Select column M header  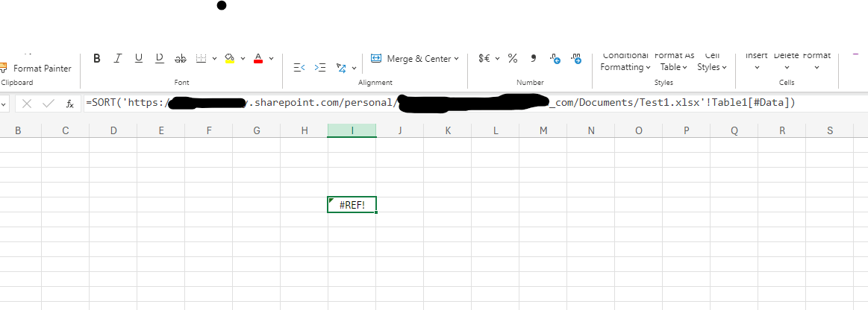[543, 130]
